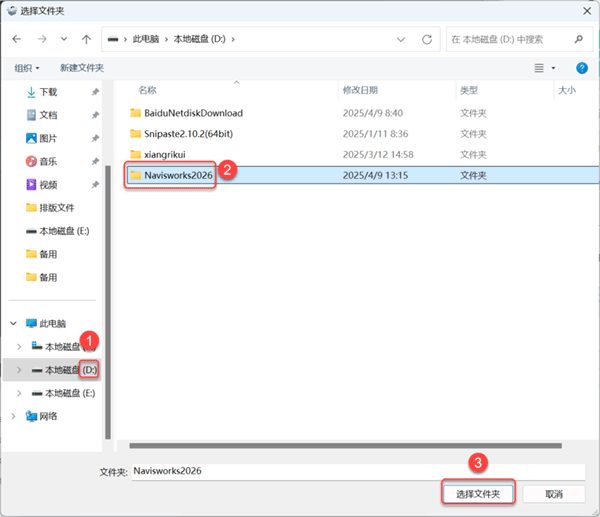
Task: Sort by 类型 column header
Action: coord(469,90)
